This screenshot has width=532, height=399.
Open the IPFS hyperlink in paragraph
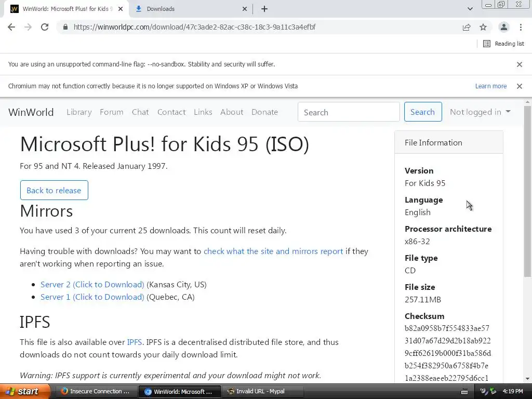coord(135,342)
